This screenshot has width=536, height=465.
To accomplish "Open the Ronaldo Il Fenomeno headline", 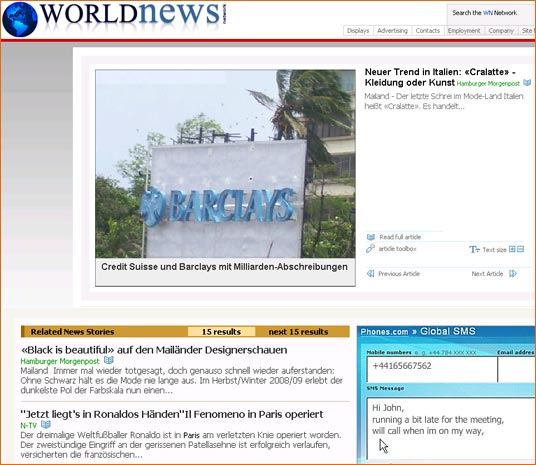I will 172,414.
